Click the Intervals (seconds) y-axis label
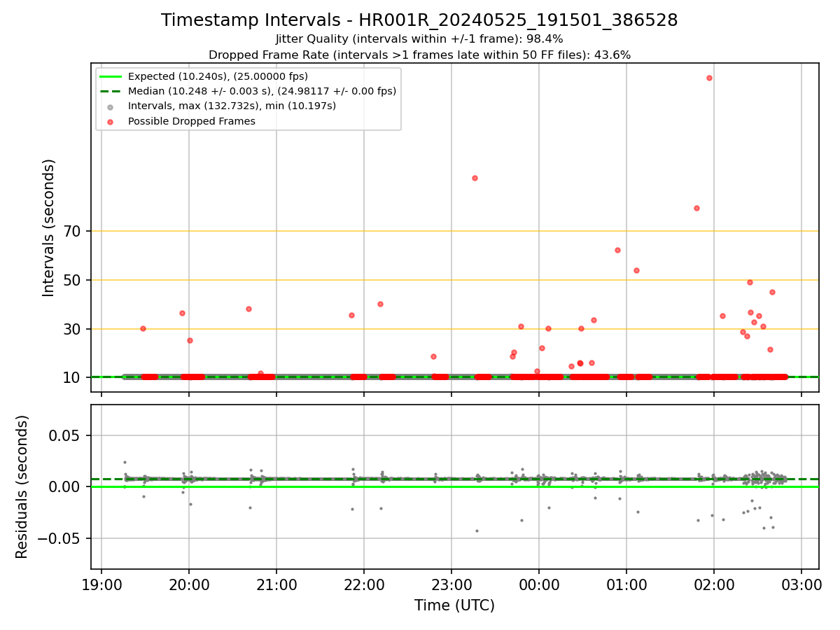 click(x=49, y=227)
